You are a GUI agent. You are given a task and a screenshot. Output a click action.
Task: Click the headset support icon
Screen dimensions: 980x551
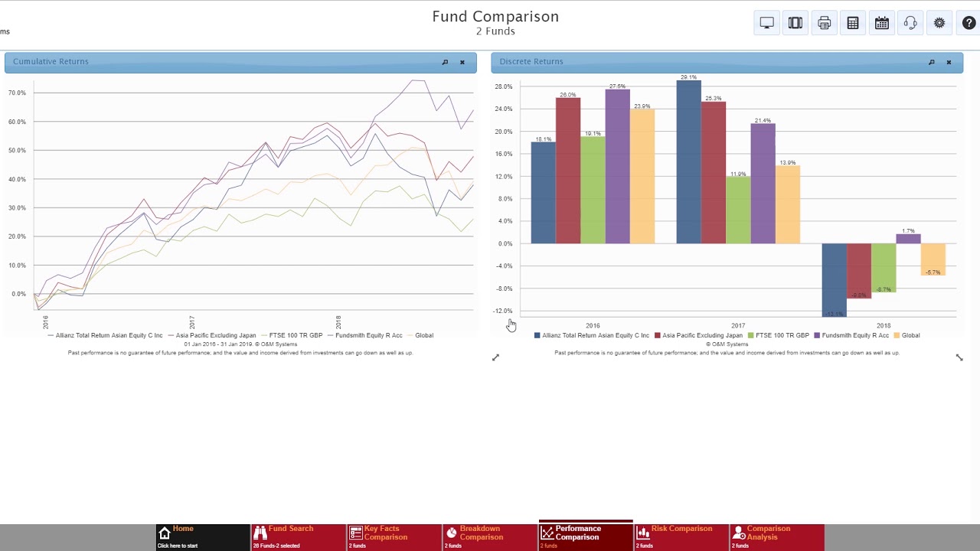(910, 23)
